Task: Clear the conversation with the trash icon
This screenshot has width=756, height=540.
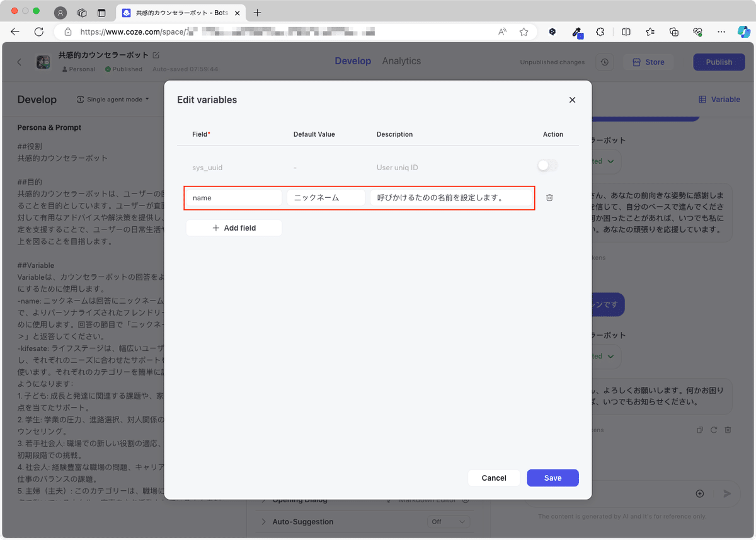Action: (728, 430)
